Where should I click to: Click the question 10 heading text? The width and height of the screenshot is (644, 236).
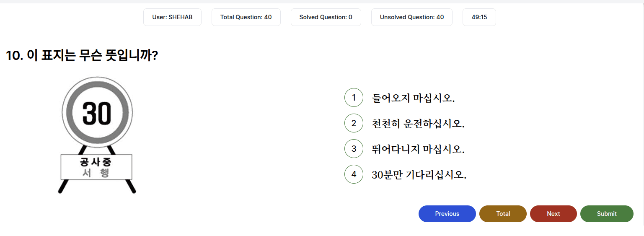(82, 55)
